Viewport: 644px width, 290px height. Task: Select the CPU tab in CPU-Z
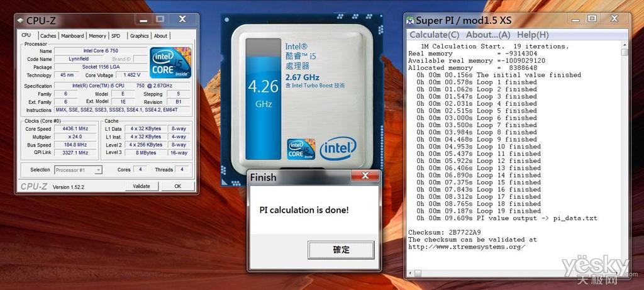[x=26, y=35]
